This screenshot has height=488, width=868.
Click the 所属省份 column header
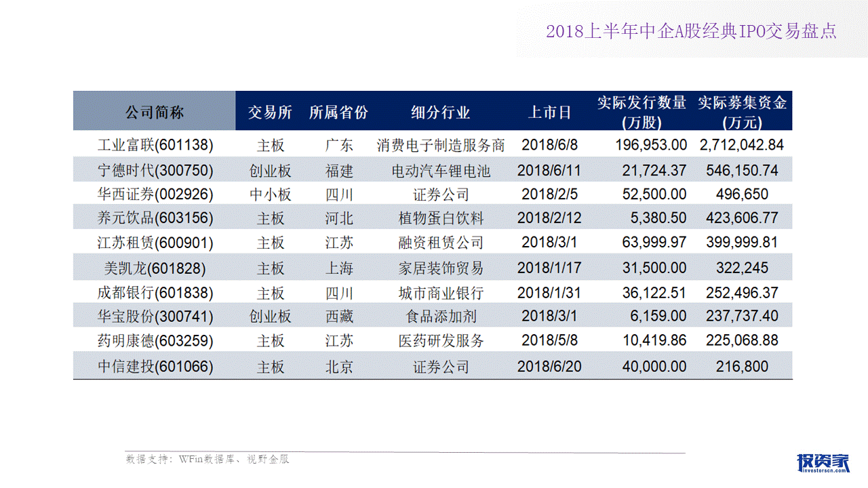point(338,112)
